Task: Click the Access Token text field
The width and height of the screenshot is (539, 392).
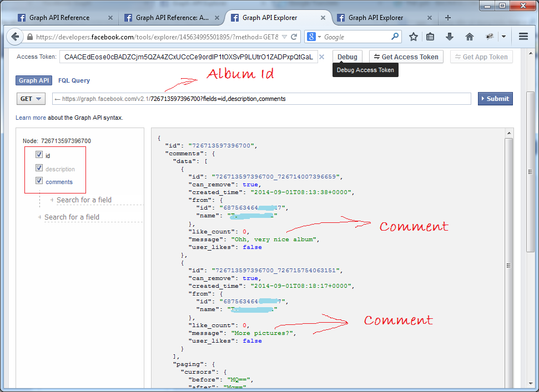Action: (188, 57)
